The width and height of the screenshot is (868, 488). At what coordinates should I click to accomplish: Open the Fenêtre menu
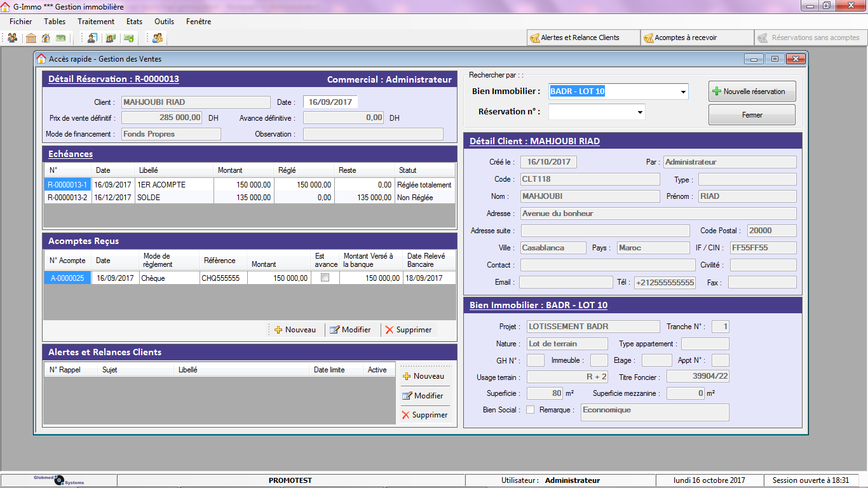click(199, 22)
